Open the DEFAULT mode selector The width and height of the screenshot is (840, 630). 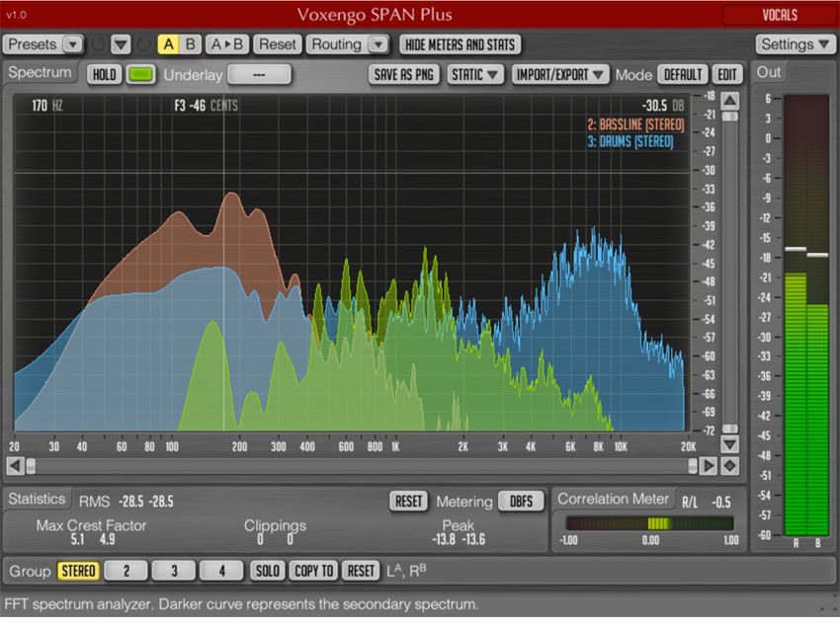tap(683, 74)
